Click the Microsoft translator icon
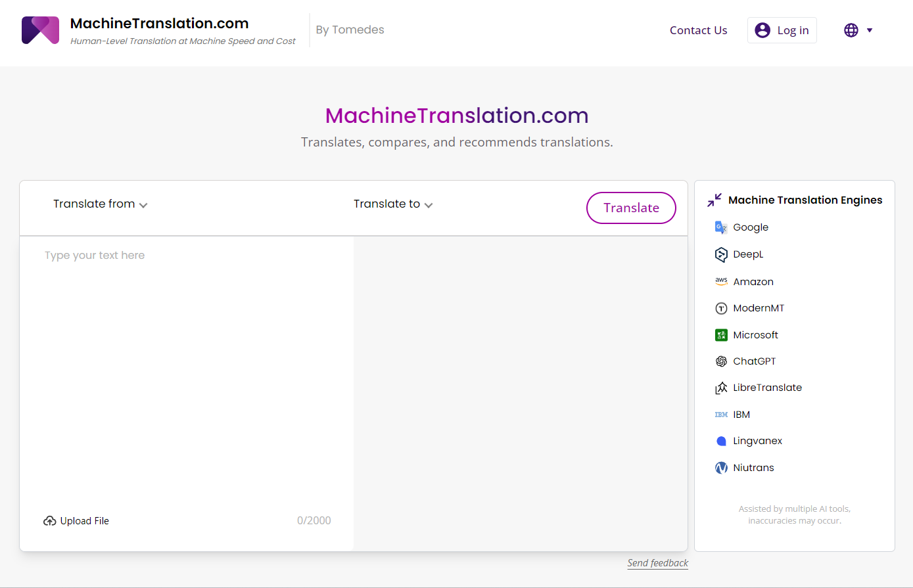913x588 pixels. (721, 335)
